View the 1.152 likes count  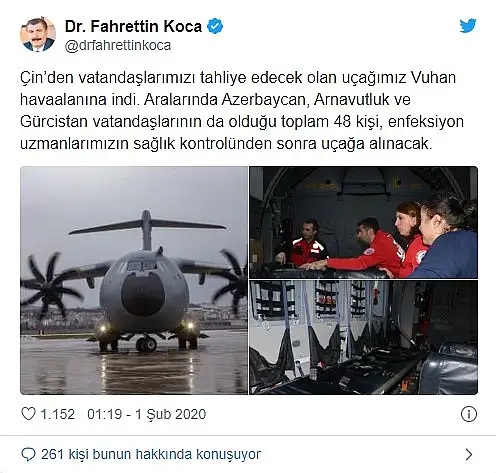point(57,414)
